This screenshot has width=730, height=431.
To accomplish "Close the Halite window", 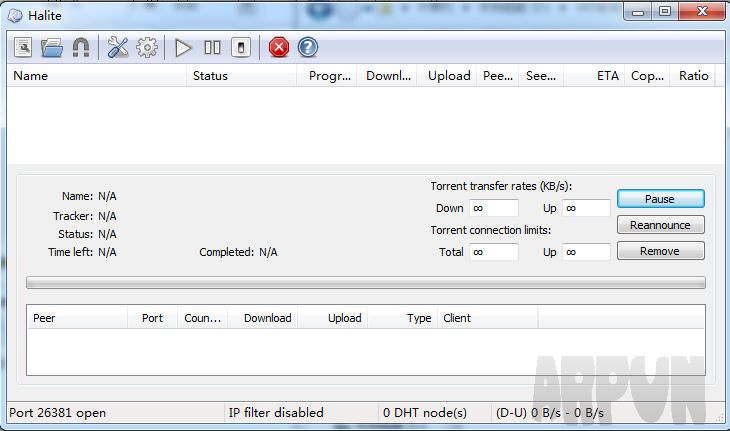I will coord(702,11).
